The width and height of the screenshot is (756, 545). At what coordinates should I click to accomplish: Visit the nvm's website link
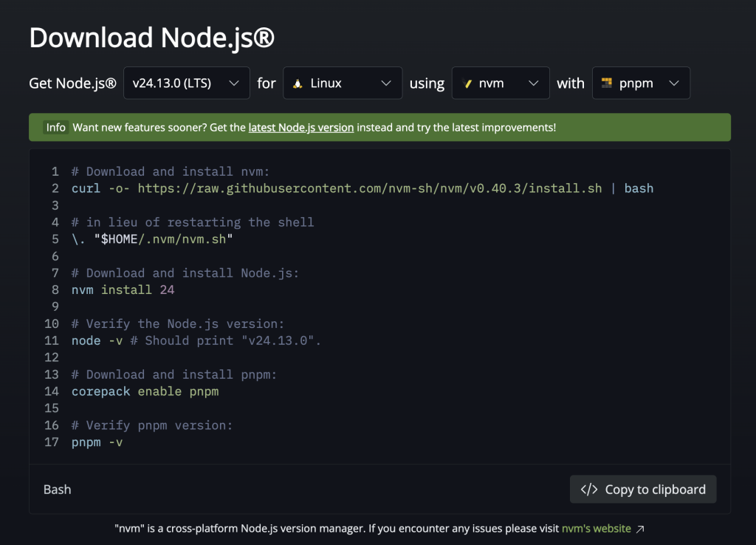pyautogui.click(x=596, y=529)
